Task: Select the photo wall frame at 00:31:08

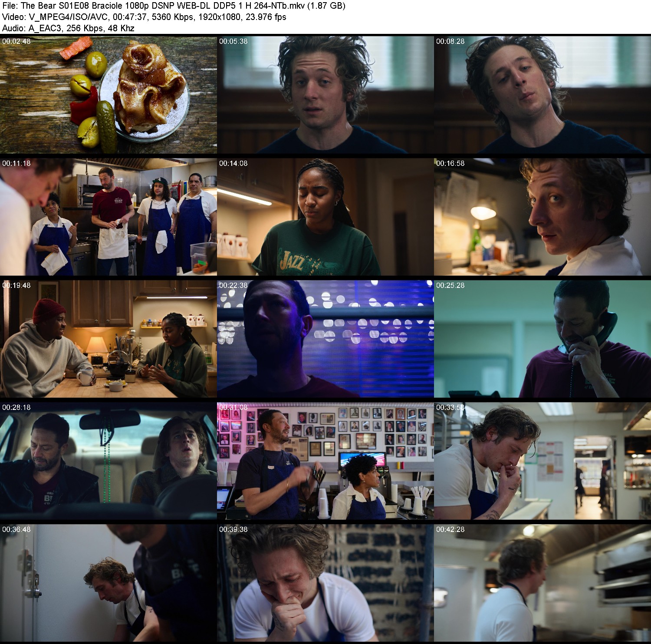Action: coord(325,461)
